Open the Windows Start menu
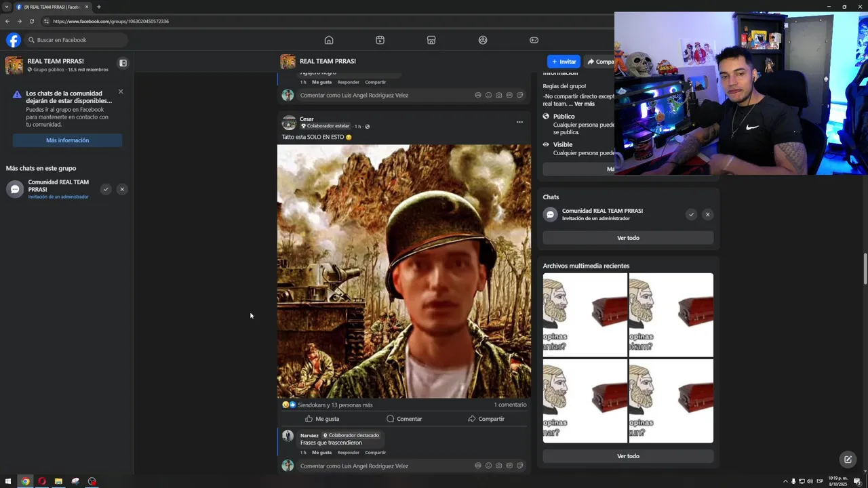The height and width of the screenshot is (488, 868). pos(8,481)
